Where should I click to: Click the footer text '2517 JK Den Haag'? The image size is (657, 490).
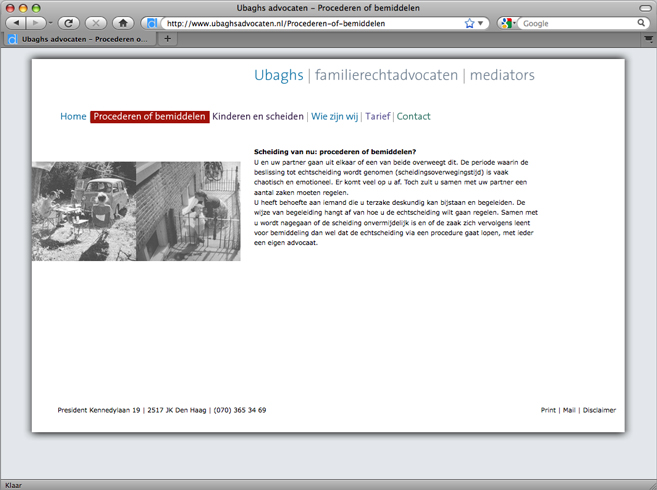coord(177,410)
